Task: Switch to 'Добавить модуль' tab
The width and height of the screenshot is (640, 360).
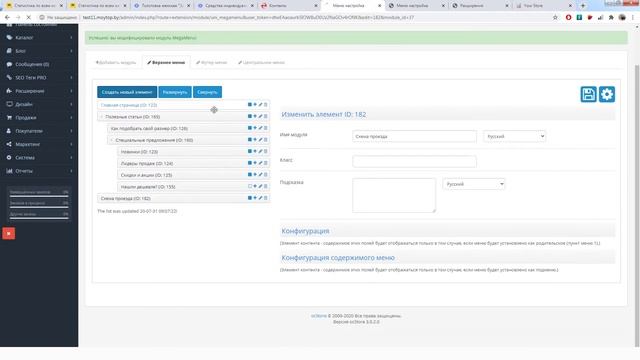Action: (x=116, y=62)
